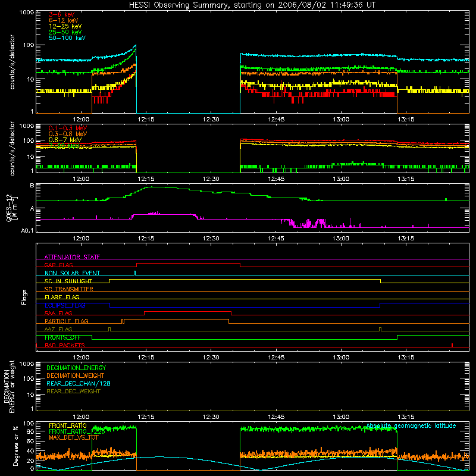Select the BAD_PACKETS flag label
The height and width of the screenshot is (476, 476).
click(x=65, y=345)
